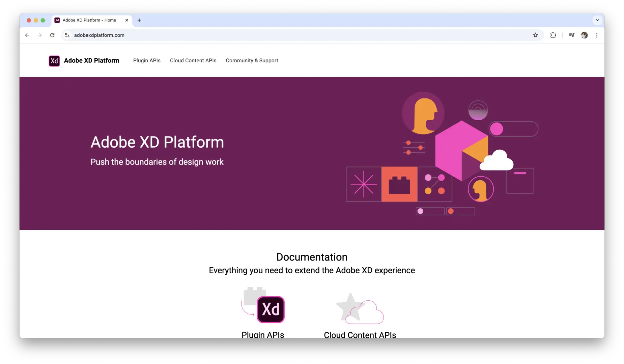The height and width of the screenshot is (364, 624).
Task: Click 'Push the boundaries of design work' text
Action: click(157, 162)
